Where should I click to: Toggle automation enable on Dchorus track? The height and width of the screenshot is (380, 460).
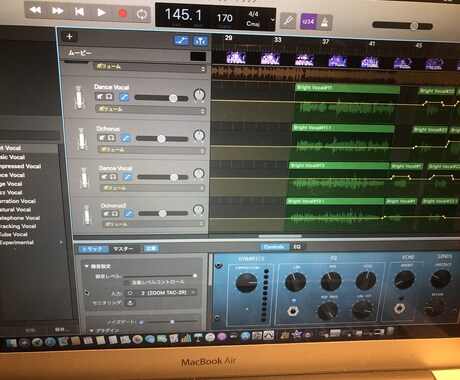tap(126, 138)
